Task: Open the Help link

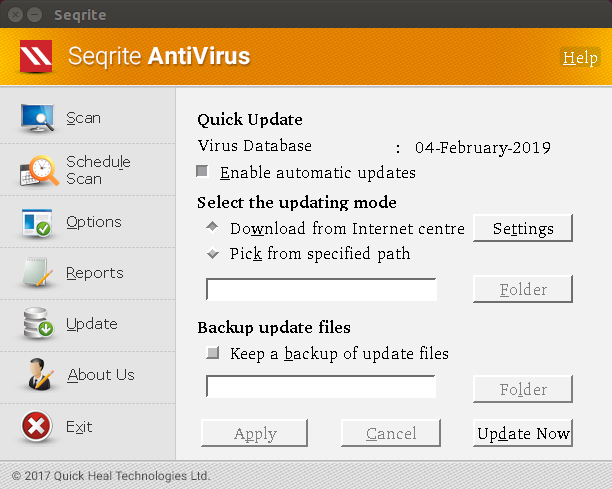Action: 580,58
